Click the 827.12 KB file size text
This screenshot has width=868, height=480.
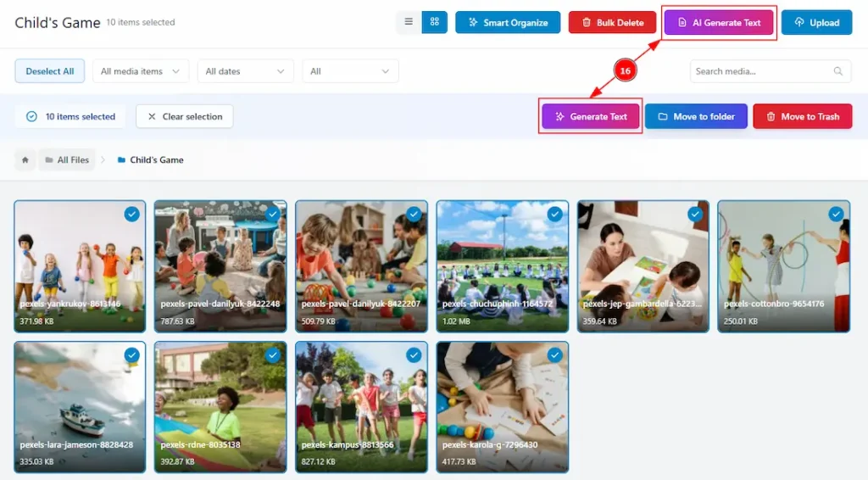(319, 461)
